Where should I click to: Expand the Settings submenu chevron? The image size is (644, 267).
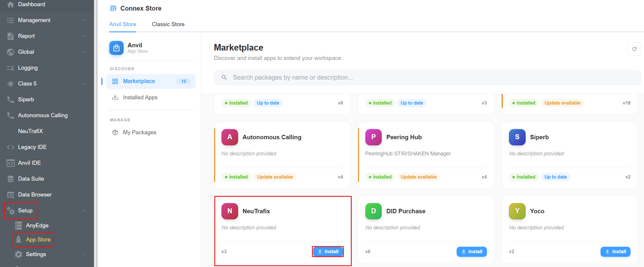(x=84, y=254)
